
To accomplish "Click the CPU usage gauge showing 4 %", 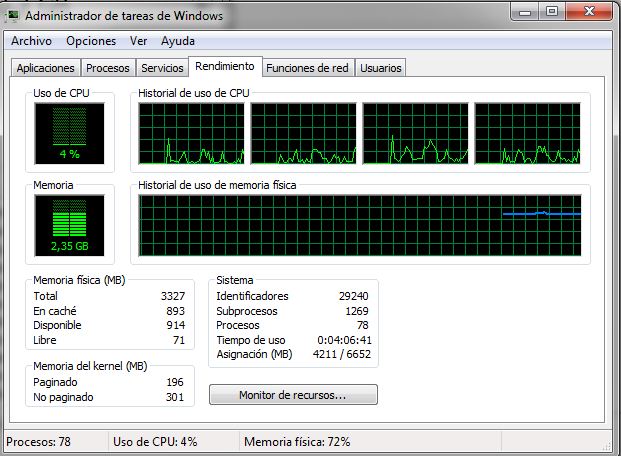I will pos(69,134).
